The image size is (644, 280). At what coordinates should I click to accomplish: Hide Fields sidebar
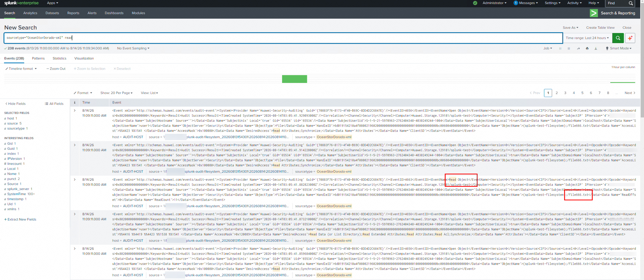(x=15, y=104)
